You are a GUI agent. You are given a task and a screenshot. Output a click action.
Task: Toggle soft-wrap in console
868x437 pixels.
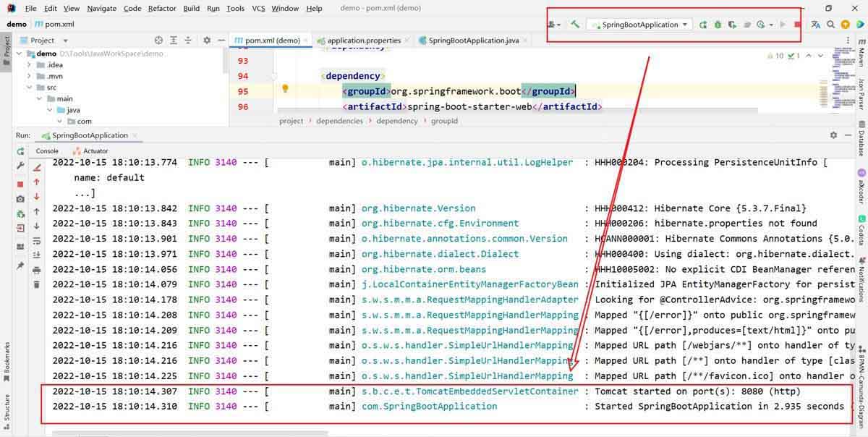37,240
